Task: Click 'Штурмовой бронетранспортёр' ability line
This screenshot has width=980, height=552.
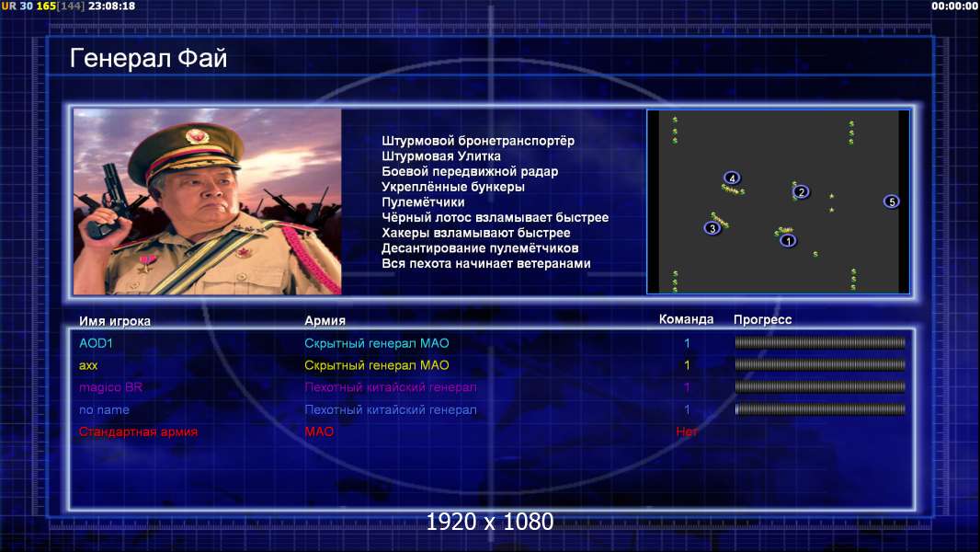Action: (x=477, y=141)
